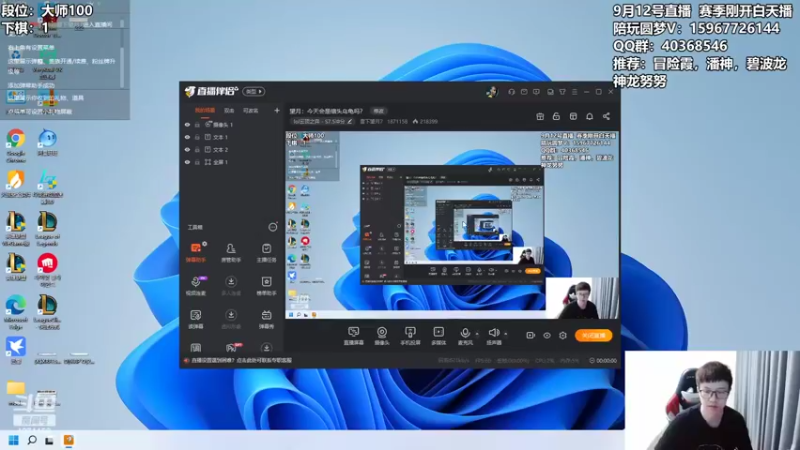
Task: Click the edit button beside stream title
Action: tap(378, 111)
